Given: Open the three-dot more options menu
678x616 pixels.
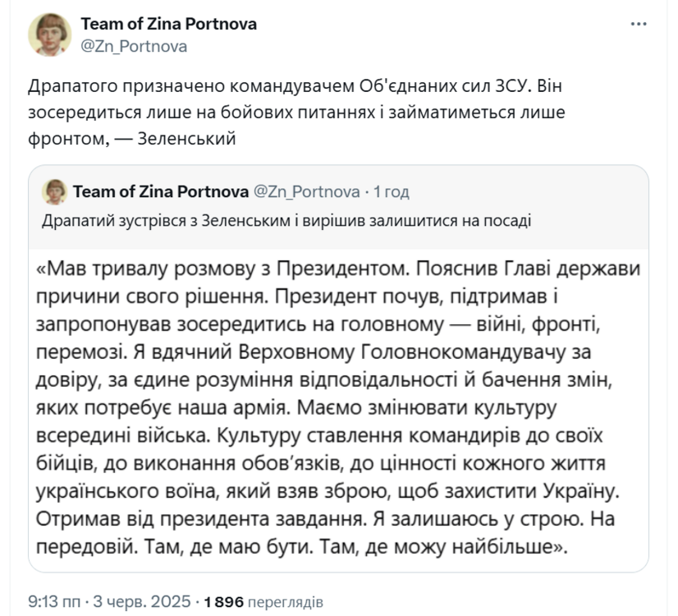Looking at the screenshot, I should [x=638, y=25].
